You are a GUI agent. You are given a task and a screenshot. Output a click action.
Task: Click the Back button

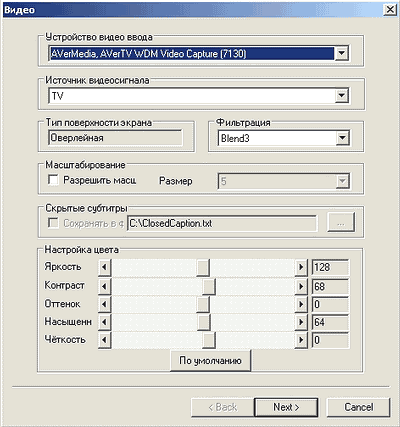click(223, 407)
